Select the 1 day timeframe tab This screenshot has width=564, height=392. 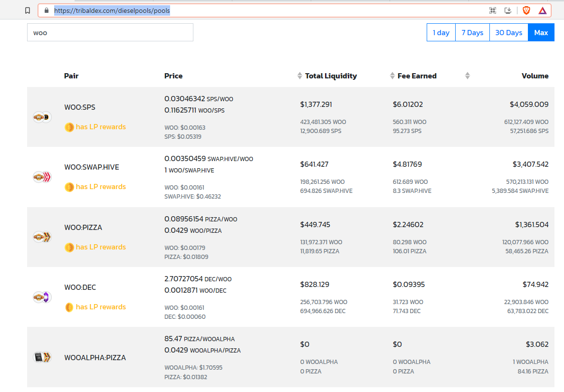pyautogui.click(x=441, y=32)
